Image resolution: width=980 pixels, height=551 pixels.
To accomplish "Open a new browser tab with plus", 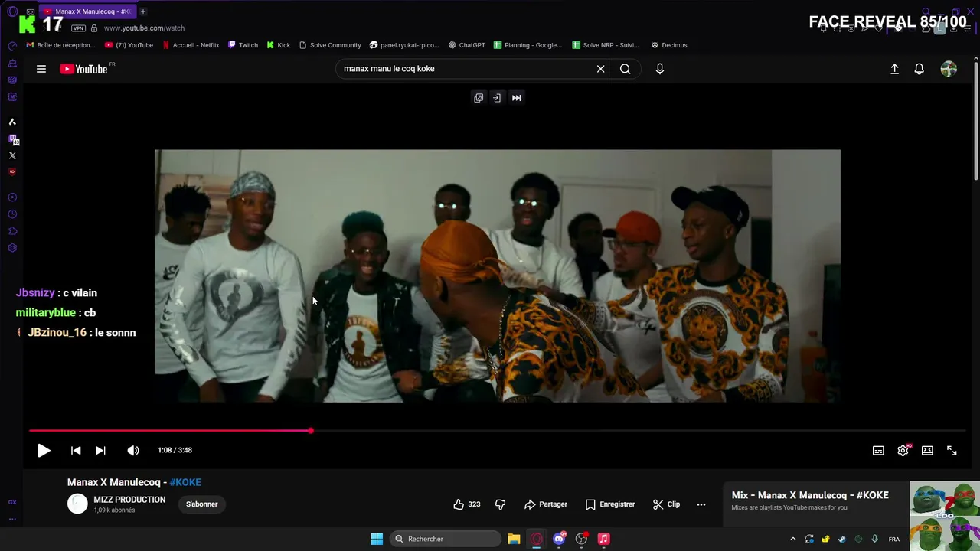I will pos(142,11).
